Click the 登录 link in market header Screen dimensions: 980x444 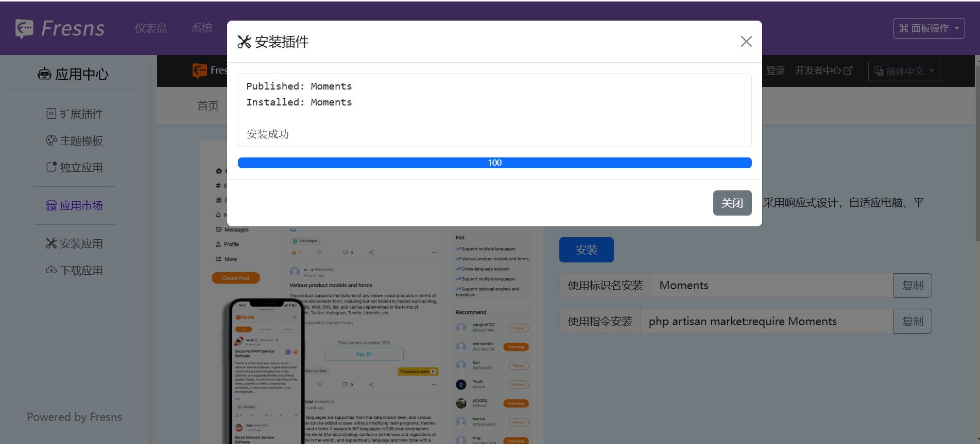click(776, 70)
